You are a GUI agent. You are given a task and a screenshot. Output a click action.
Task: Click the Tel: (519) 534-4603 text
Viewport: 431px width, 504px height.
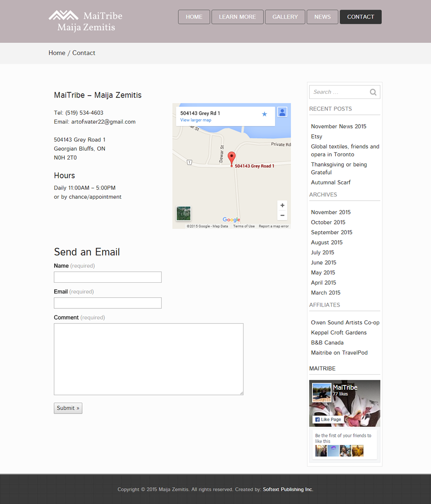[x=78, y=113]
